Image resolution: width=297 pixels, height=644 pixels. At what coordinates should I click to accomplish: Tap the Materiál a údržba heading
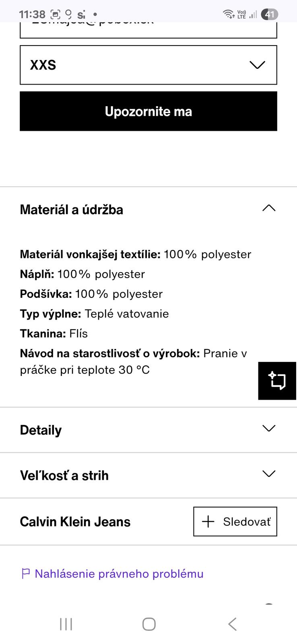[72, 210]
